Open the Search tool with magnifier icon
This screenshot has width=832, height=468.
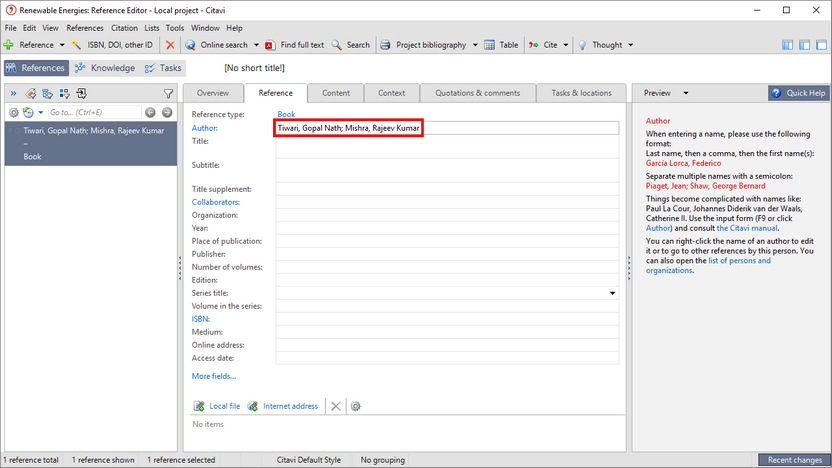351,45
